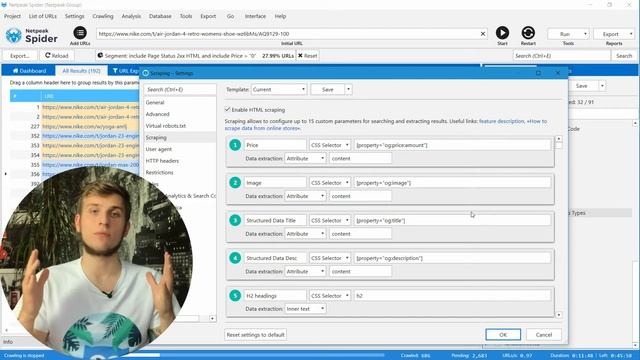Viewport: 640px width, 360px height.
Task: Select General in settings sidebar
Action: click(155, 102)
